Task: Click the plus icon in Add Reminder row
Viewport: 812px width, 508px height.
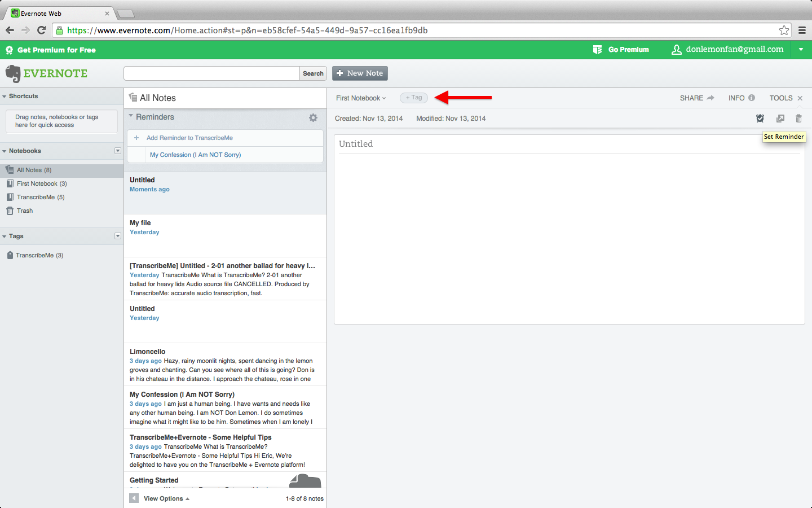Action: (136, 138)
